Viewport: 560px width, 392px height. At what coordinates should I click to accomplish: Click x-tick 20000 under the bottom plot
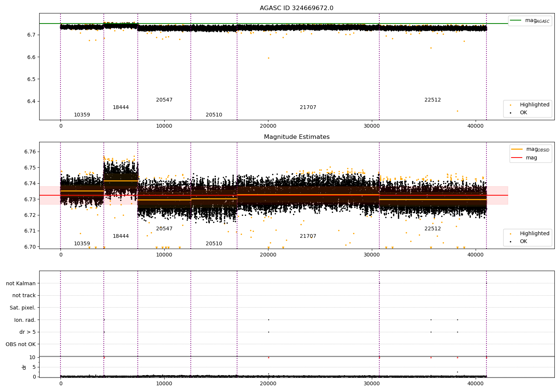click(268, 383)
